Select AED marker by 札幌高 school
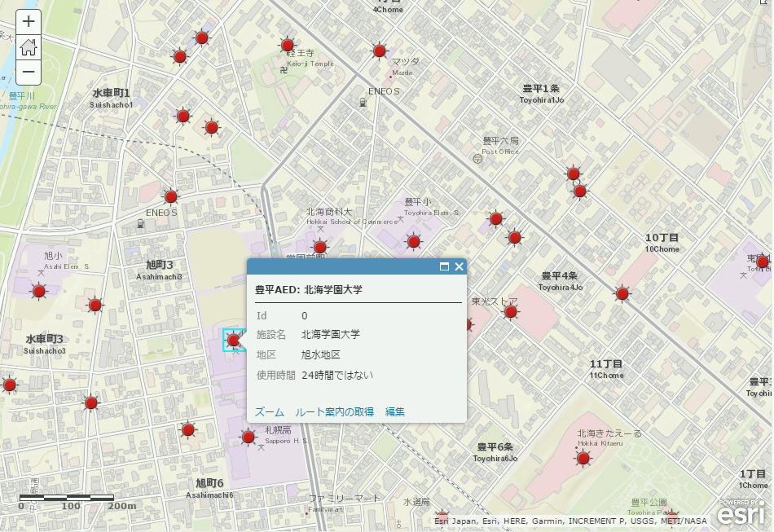The height and width of the screenshot is (532, 774). tap(248, 437)
